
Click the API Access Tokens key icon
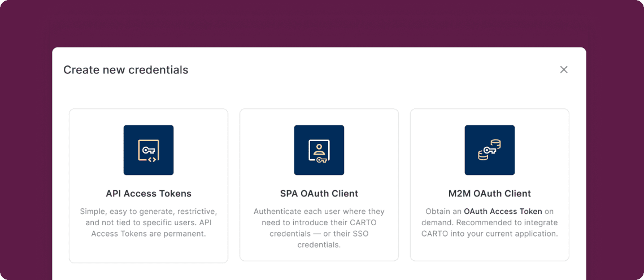[x=149, y=150]
